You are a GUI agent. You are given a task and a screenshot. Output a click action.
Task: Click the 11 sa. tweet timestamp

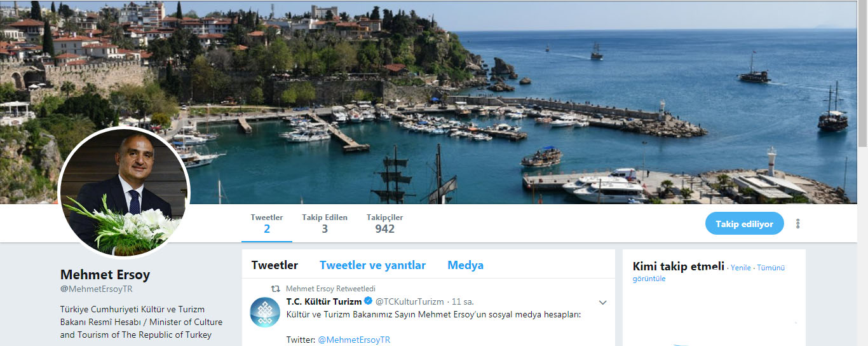coord(463,301)
